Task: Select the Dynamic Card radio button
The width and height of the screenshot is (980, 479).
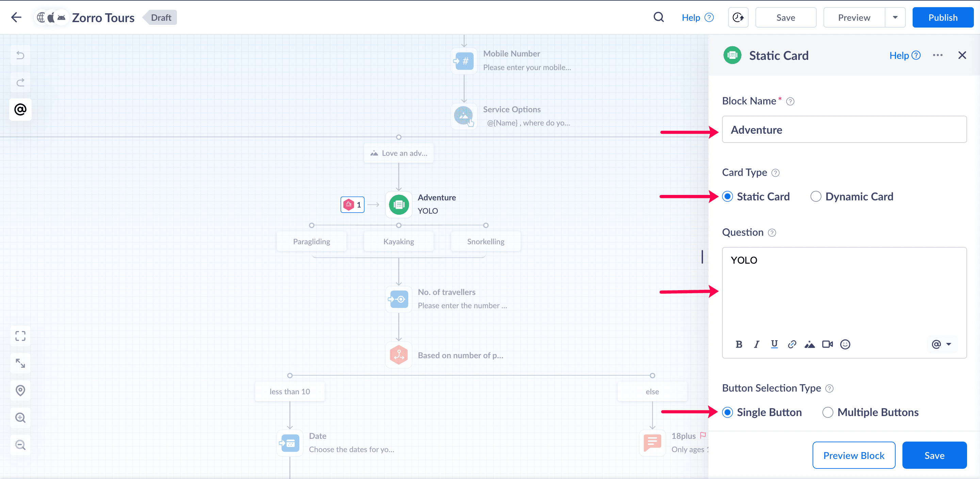Action: pos(816,197)
